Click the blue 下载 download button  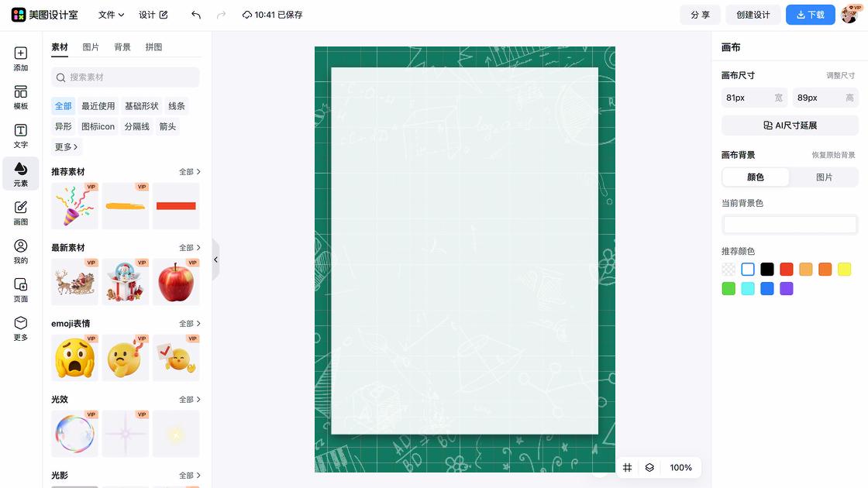coord(811,15)
